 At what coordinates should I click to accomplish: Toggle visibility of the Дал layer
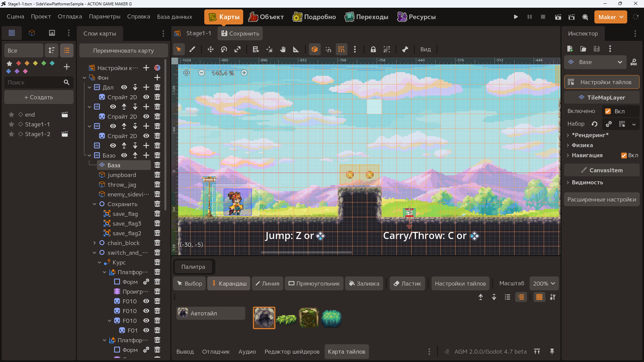[124, 87]
